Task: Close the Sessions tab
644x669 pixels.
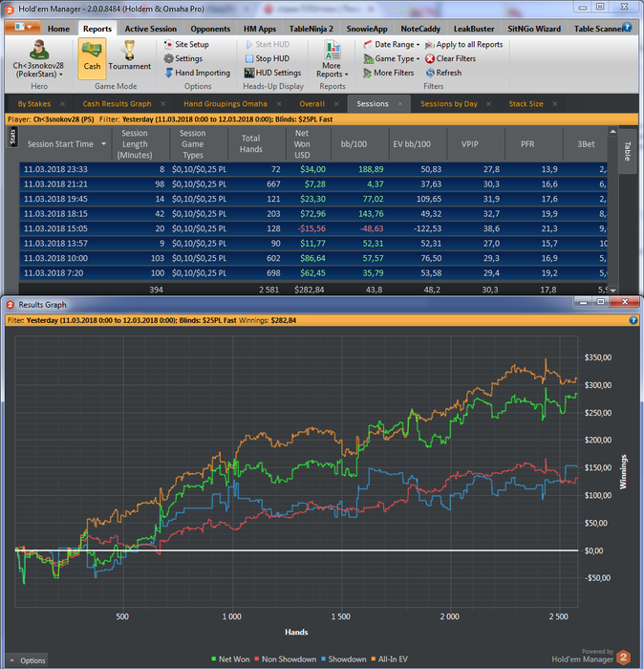Action: point(400,103)
